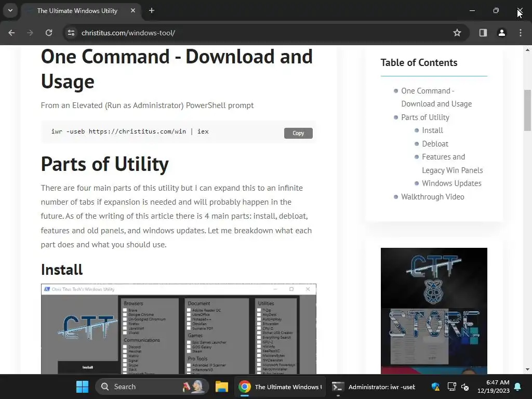Click the page vertical scrollbar thumb

click(527, 110)
